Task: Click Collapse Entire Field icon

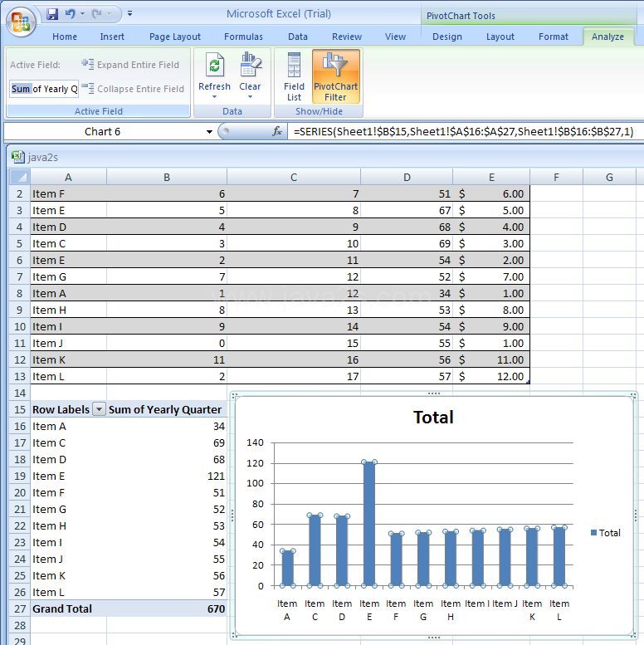Action: pyautogui.click(x=88, y=88)
